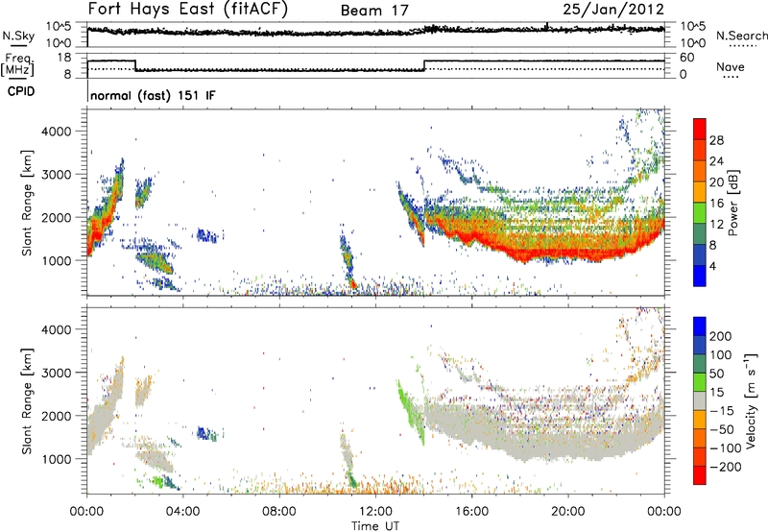Click the "Slant Range [km]" label of the velocity panel
Image resolution: width=768 pixels, height=532 pixels.
click(27, 400)
